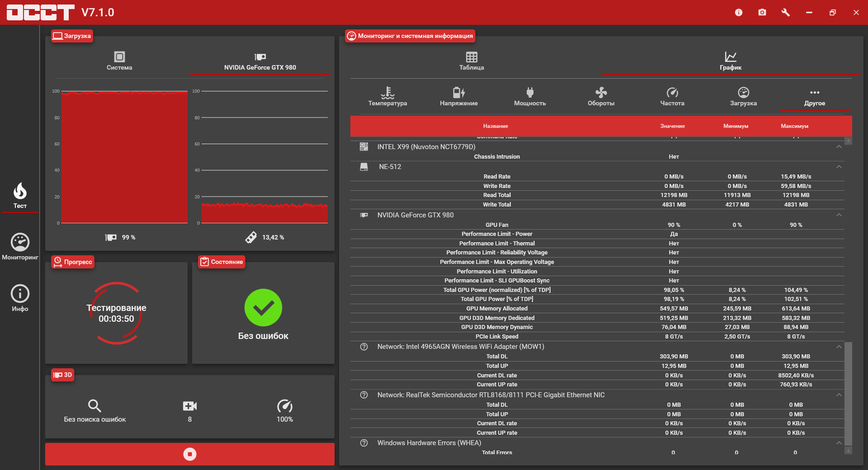Image resolution: width=868 pixels, height=470 pixels.
Task: Filter sensors by Другое
Action: coord(815,97)
